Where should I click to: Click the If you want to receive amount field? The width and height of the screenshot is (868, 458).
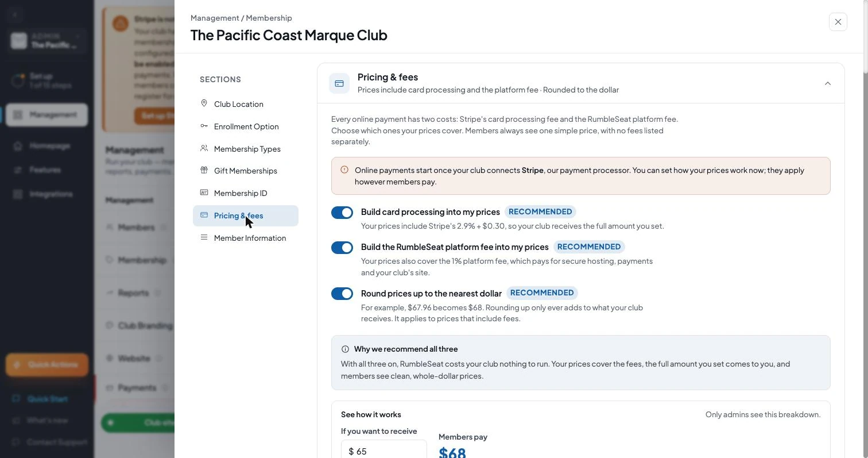click(384, 449)
